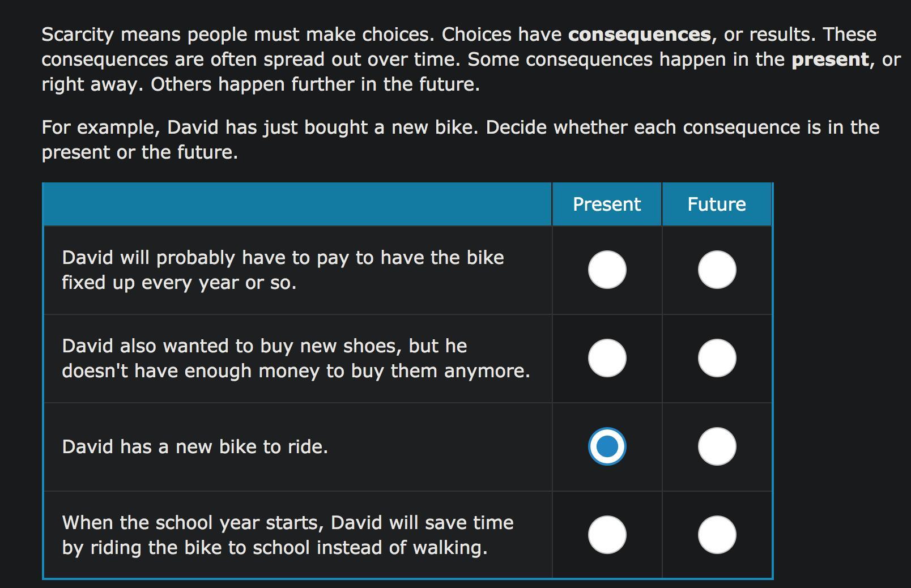Click 'Others happen further in the future' sentence
The height and width of the screenshot is (588, 911).
click(x=315, y=84)
